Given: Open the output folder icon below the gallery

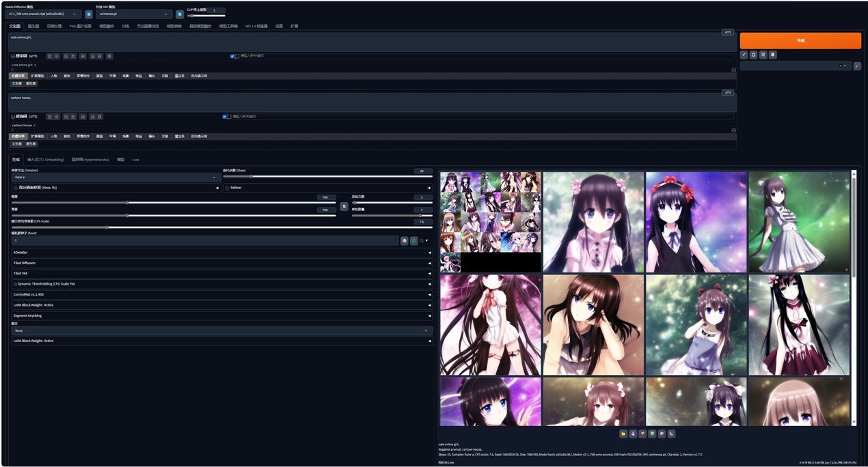Looking at the screenshot, I should [623, 434].
